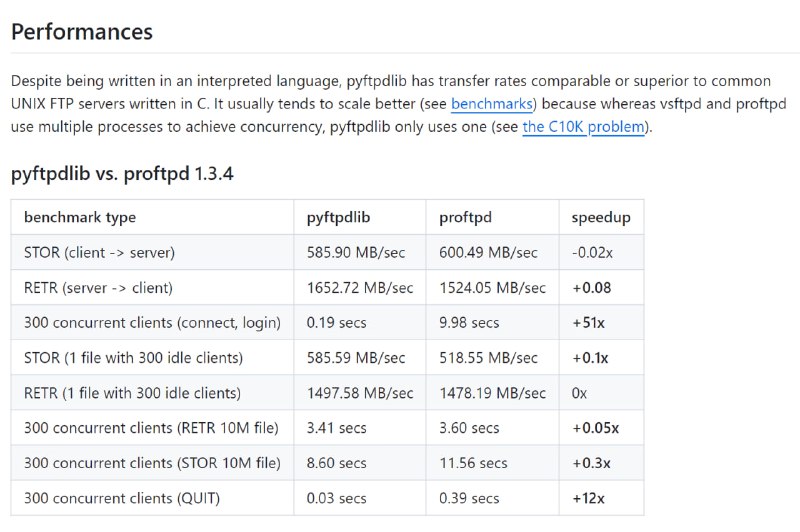The height and width of the screenshot is (532, 800).
Task: Click the 1497.58 MB/sec value
Action: point(360,393)
